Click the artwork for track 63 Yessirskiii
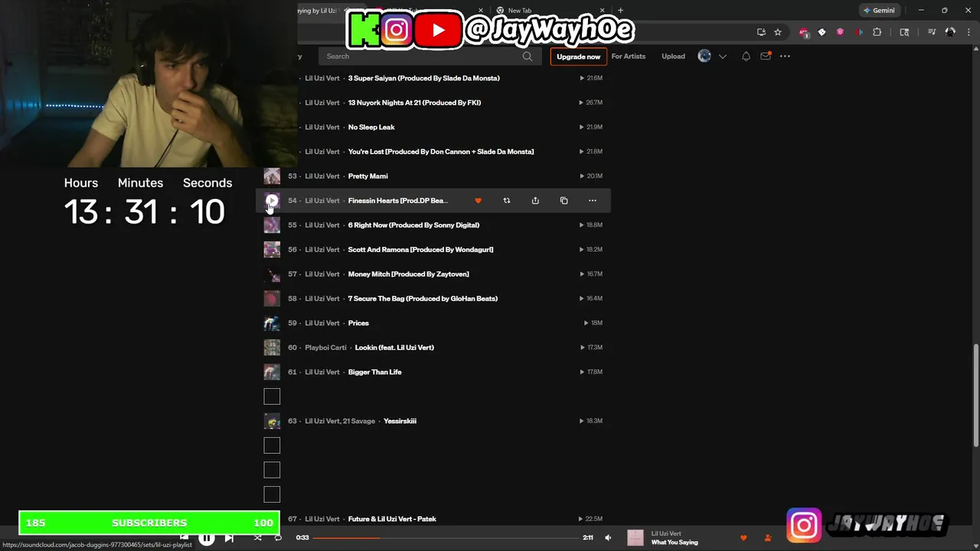The height and width of the screenshot is (551, 980). (x=272, y=421)
